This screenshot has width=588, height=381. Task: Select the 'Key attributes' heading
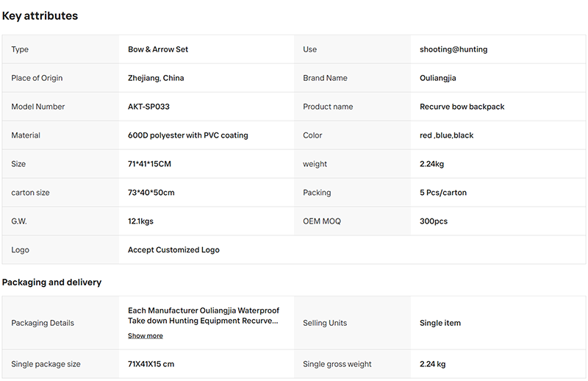coord(40,15)
